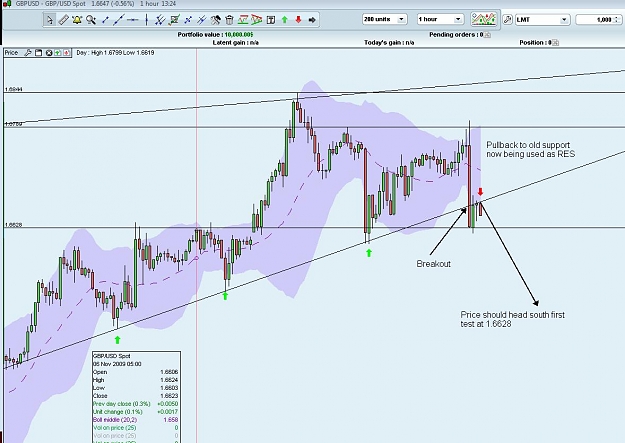Image resolution: width=625 pixels, height=443 pixels.
Task: Click the rectangle with green check tool
Action: pyautogui.click(x=174, y=20)
